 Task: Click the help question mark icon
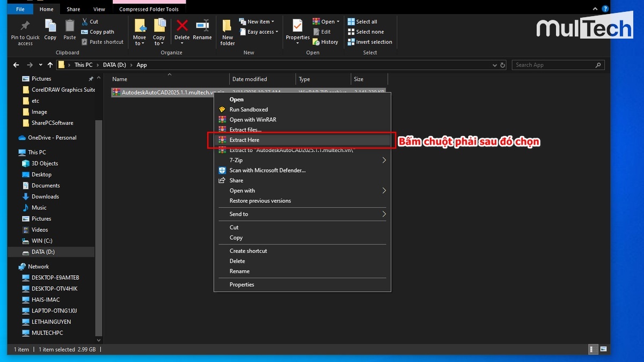tap(605, 9)
